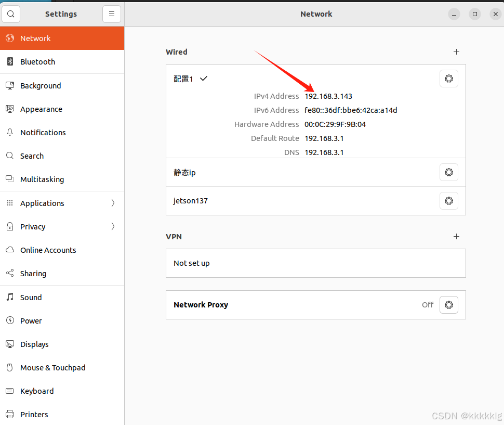Go to Displays settings
Image resolution: width=504 pixels, height=425 pixels.
34,344
